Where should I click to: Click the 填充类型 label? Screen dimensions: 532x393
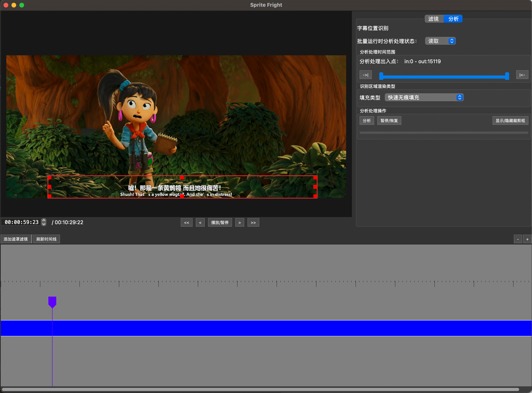tap(370, 98)
